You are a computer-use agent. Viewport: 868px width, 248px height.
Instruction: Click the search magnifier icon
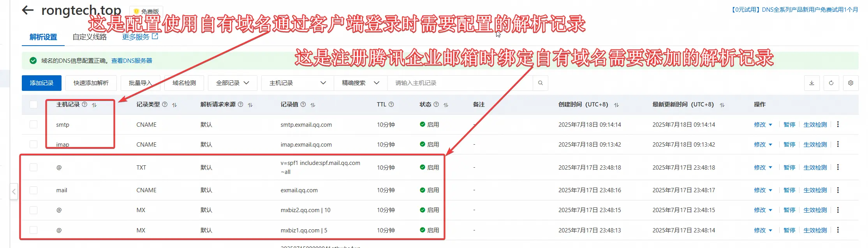[540, 83]
